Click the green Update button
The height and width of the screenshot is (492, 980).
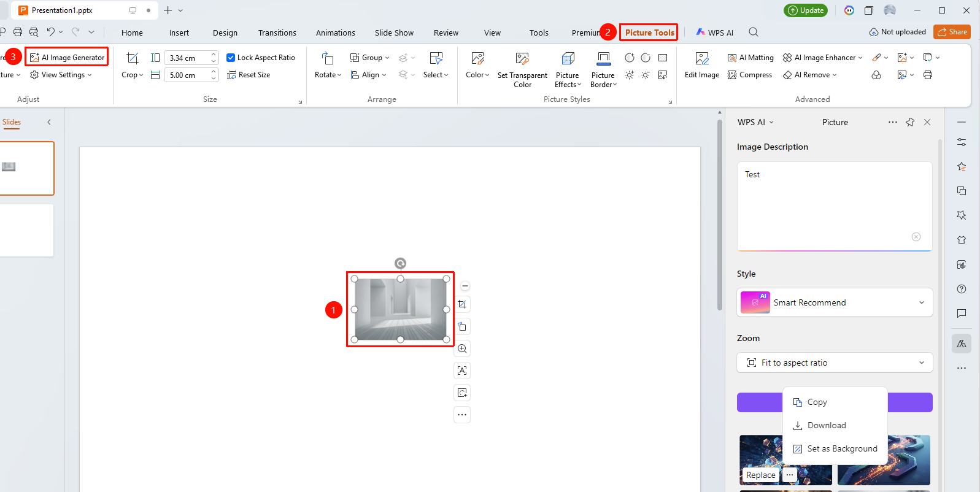tap(805, 10)
